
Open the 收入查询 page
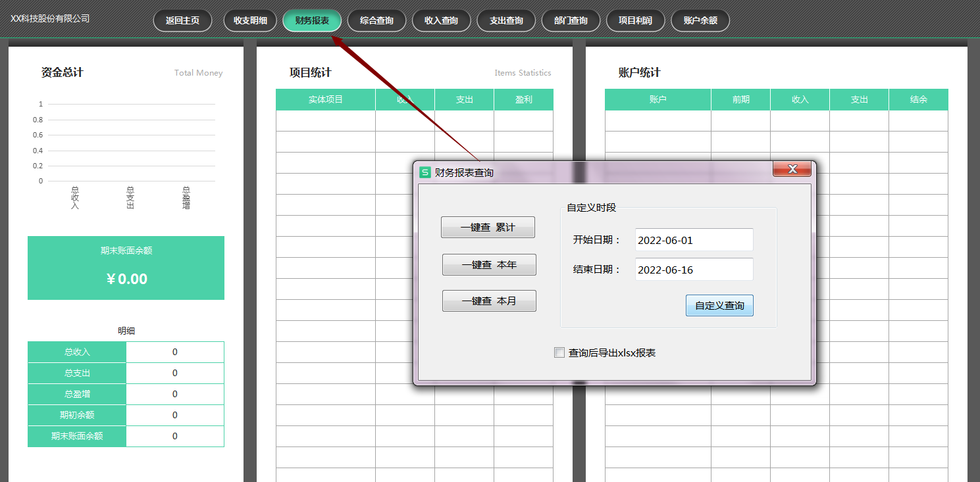pyautogui.click(x=441, y=20)
